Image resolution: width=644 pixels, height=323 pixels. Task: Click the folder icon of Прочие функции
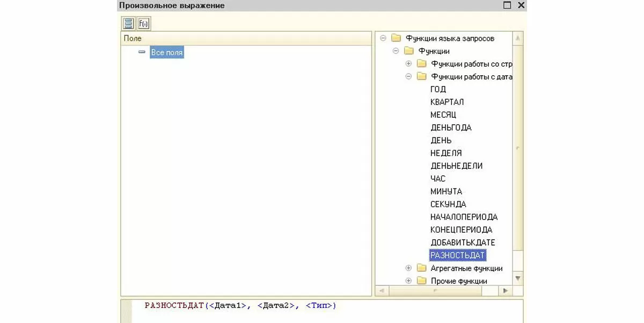(x=422, y=281)
